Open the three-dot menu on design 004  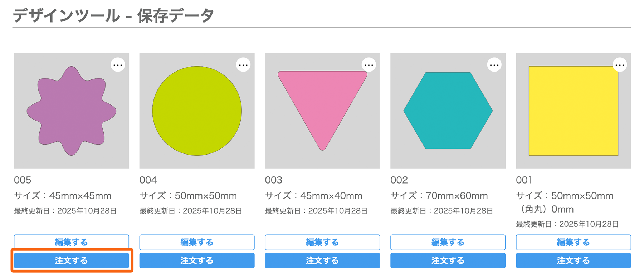(243, 65)
